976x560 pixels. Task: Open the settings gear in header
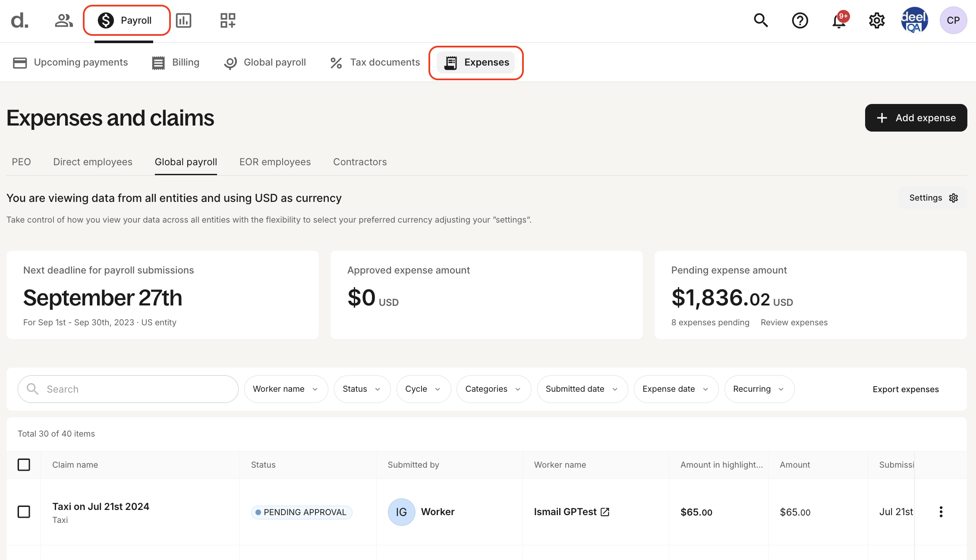pyautogui.click(x=877, y=20)
